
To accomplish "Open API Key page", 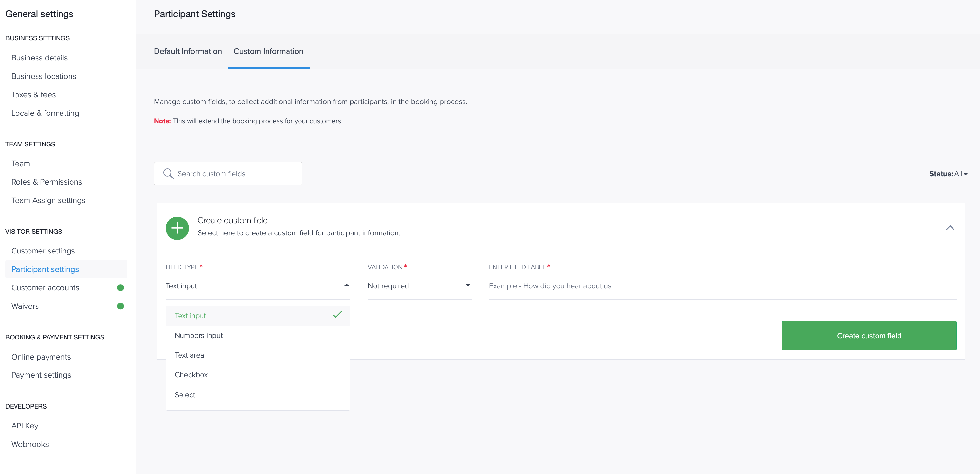I will pyautogui.click(x=25, y=426).
